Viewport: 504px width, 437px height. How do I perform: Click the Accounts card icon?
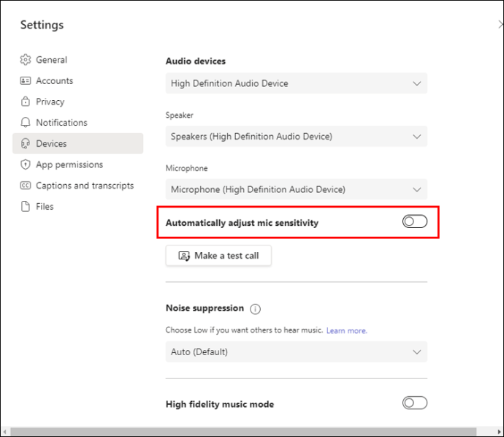[26, 80]
